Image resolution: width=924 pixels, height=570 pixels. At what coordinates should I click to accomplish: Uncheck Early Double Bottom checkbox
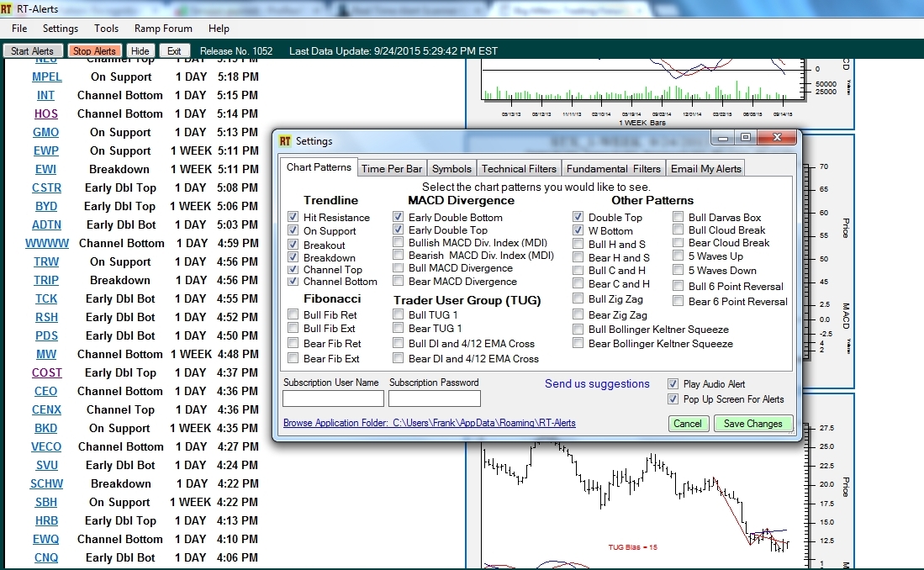399,217
